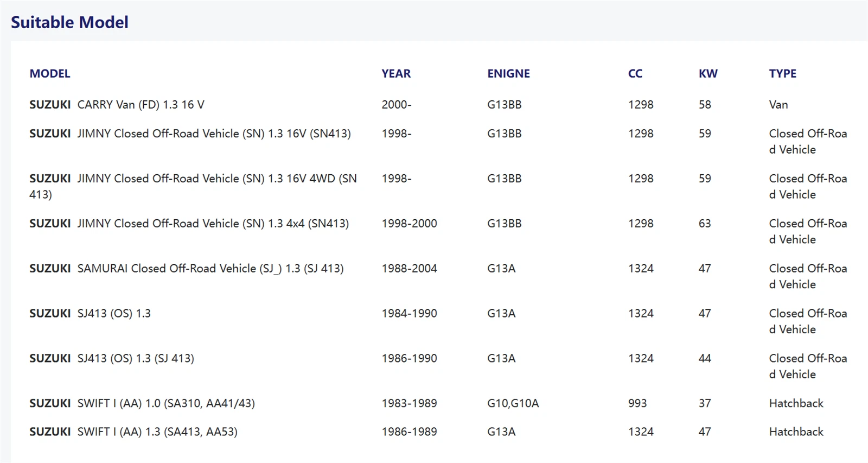Click year '1984-1990' cell
This screenshot has width=868, height=463.
[x=409, y=314]
